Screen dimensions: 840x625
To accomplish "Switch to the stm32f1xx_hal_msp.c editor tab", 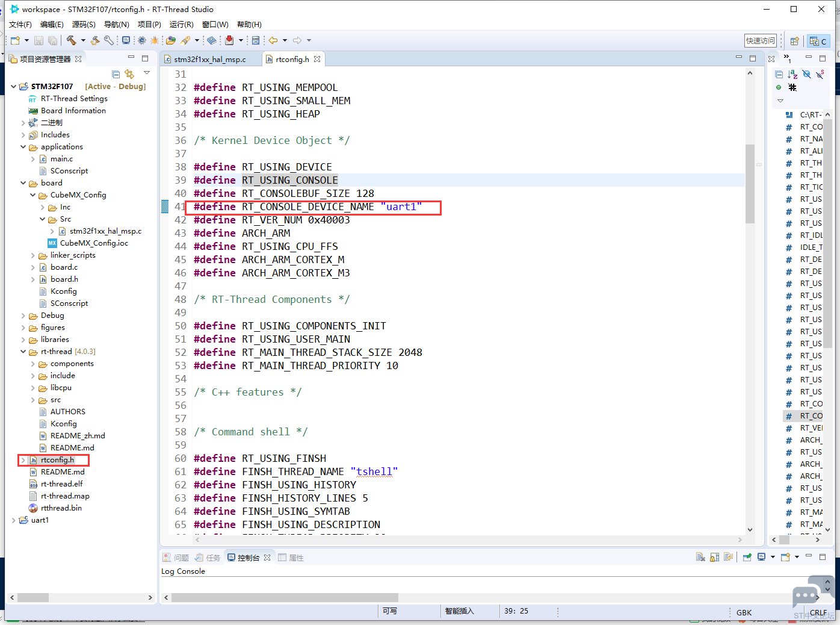I will [x=209, y=59].
